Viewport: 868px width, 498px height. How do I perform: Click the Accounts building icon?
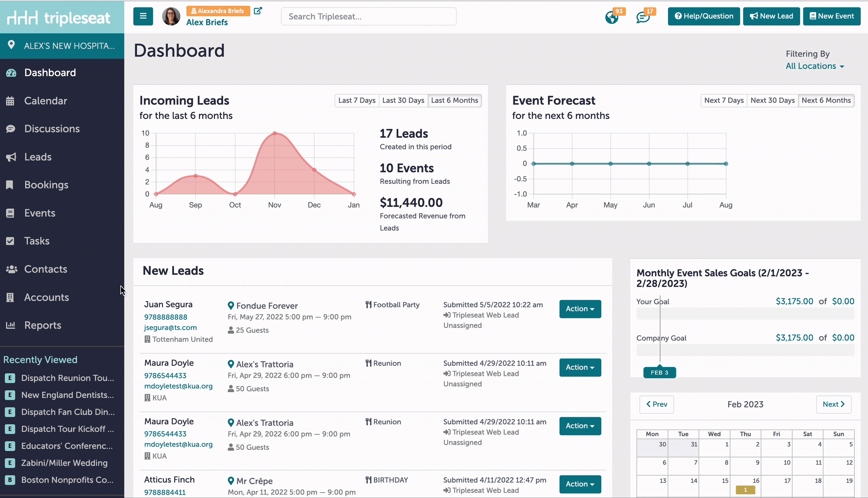10,298
